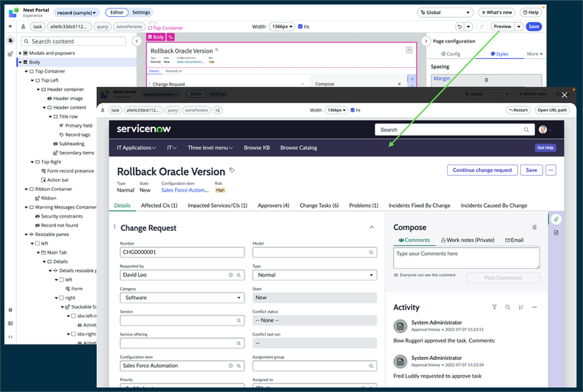Open IT Applications menu

[137, 147]
